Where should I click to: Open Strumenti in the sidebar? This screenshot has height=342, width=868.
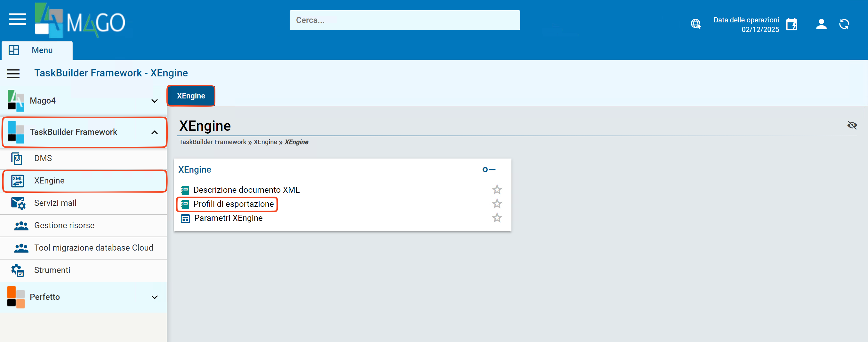[84, 270]
